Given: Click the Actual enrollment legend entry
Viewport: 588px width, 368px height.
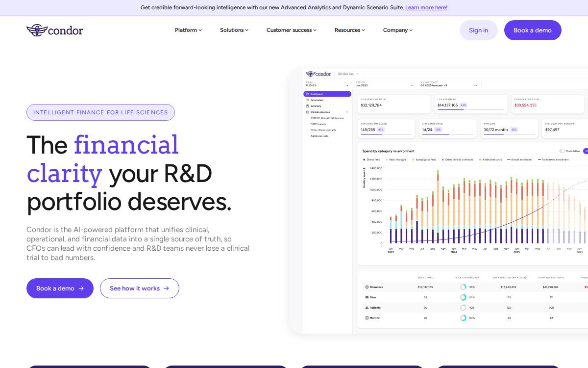Looking at the screenshot, I should [520, 159].
